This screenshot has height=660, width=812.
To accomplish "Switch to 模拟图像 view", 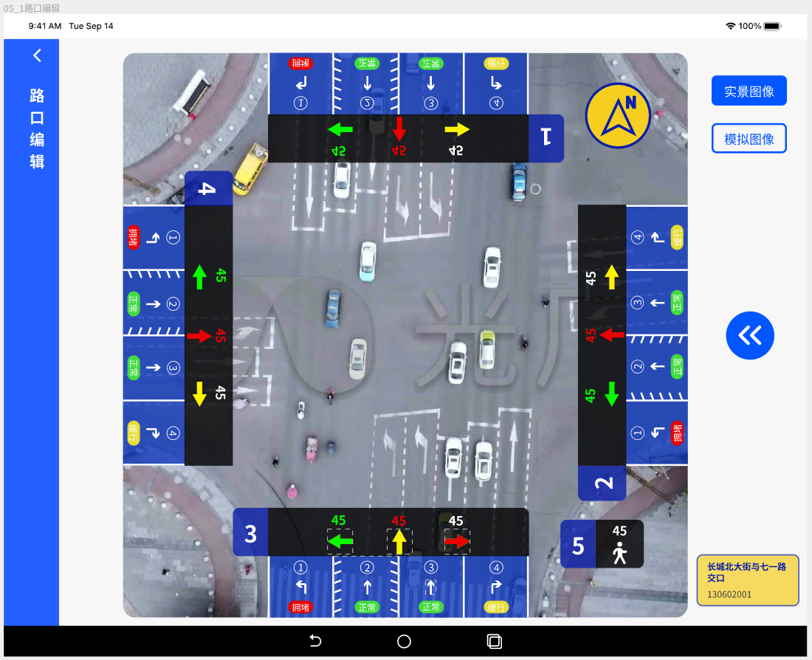I will coord(749,139).
